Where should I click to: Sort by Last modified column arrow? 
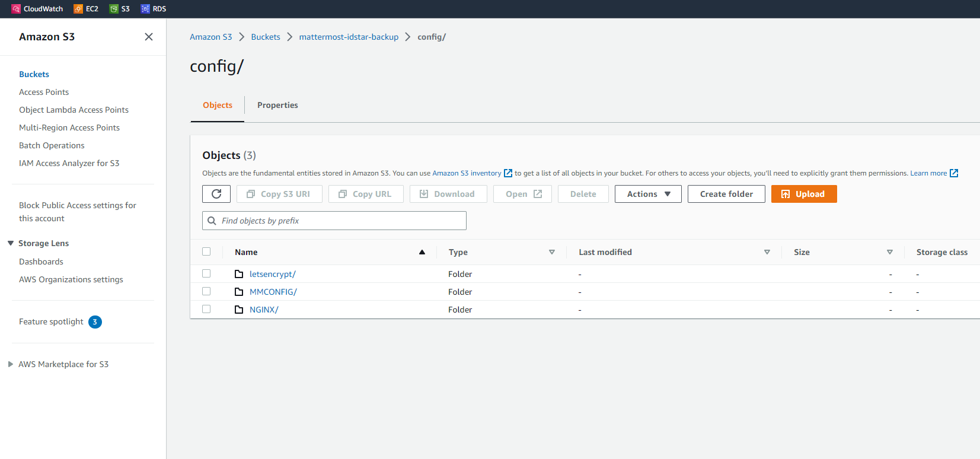[x=767, y=252]
